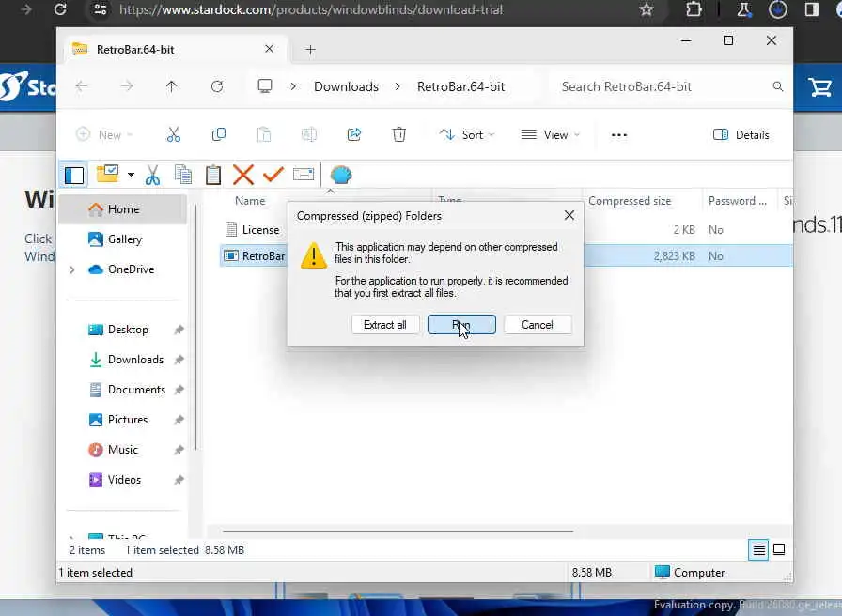This screenshot has height=616, width=842.
Task: Open Music in quick access
Action: click(123, 450)
